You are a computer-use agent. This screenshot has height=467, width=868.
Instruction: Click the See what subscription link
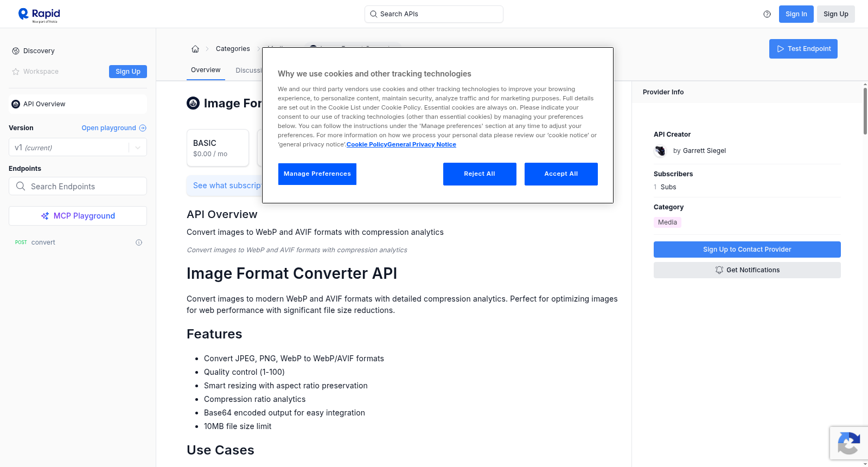(227, 185)
